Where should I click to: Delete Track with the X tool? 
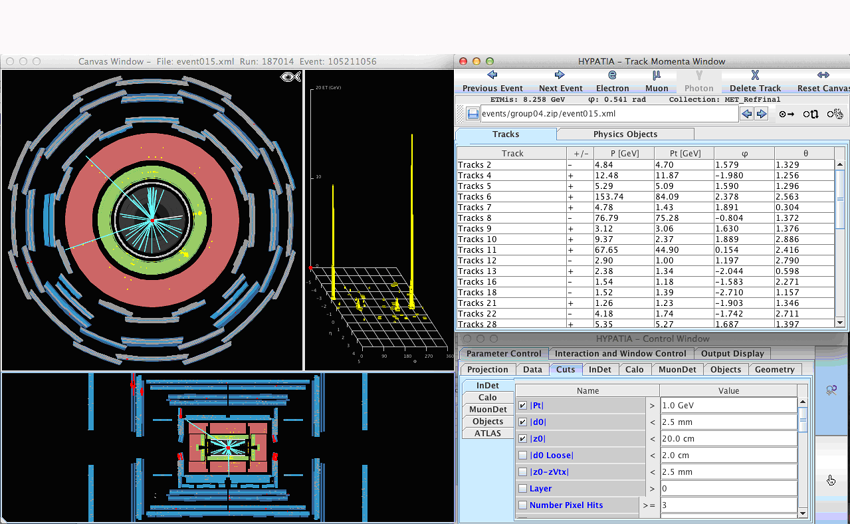(755, 81)
